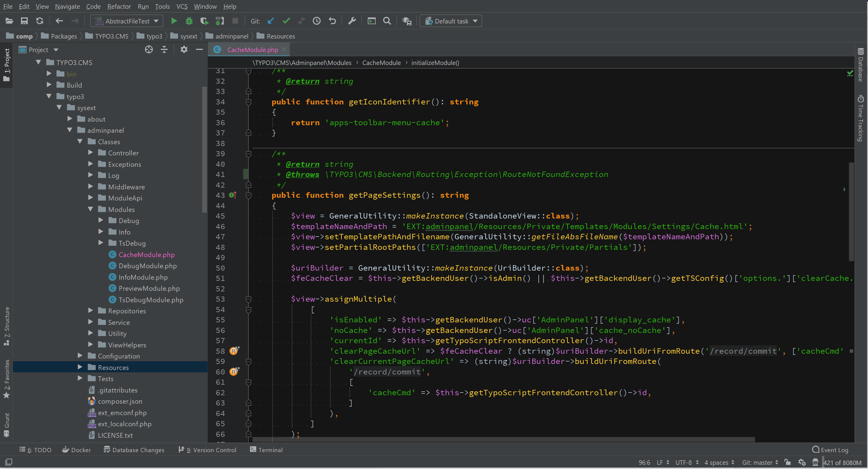Click the Event Log button at bottom right
The height and width of the screenshot is (469, 868).
(830, 449)
